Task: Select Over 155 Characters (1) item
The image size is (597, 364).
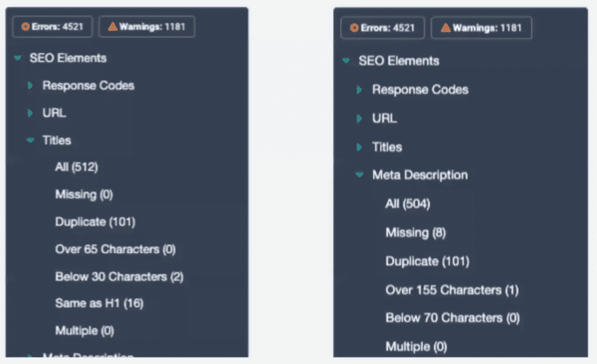Action: pyautogui.click(x=452, y=290)
